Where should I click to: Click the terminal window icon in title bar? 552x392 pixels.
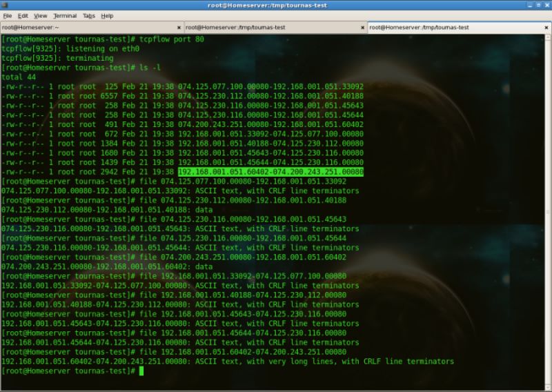(5, 5)
